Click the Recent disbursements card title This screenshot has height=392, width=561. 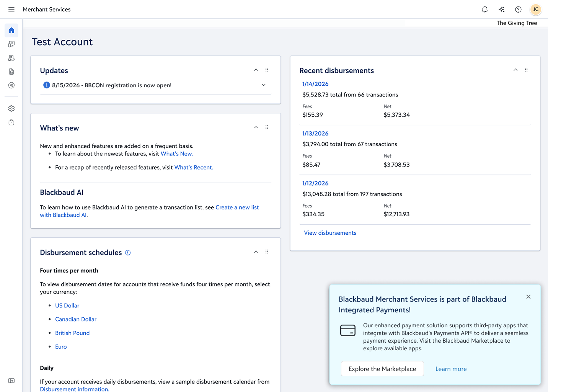pyautogui.click(x=337, y=71)
